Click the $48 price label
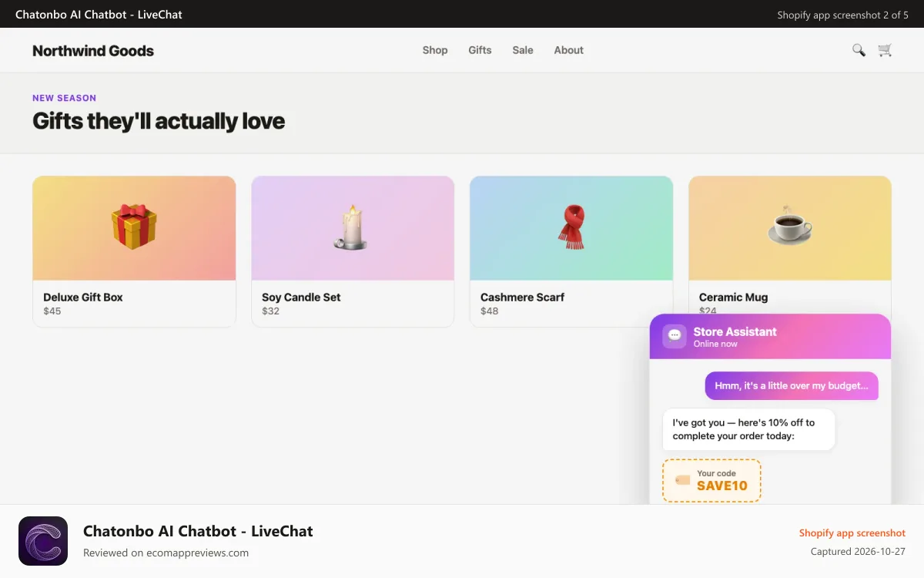Screen dimensions: 924x578 tap(489, 311)
